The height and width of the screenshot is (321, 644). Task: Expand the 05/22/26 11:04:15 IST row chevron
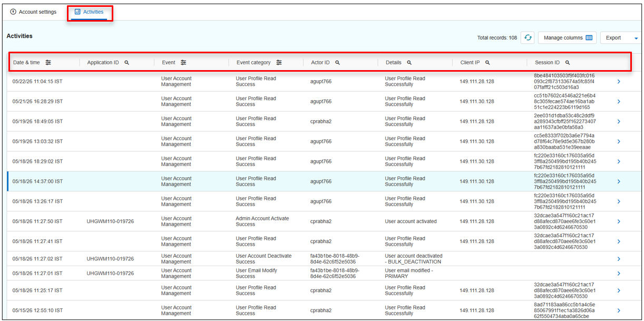coord(619,81)
